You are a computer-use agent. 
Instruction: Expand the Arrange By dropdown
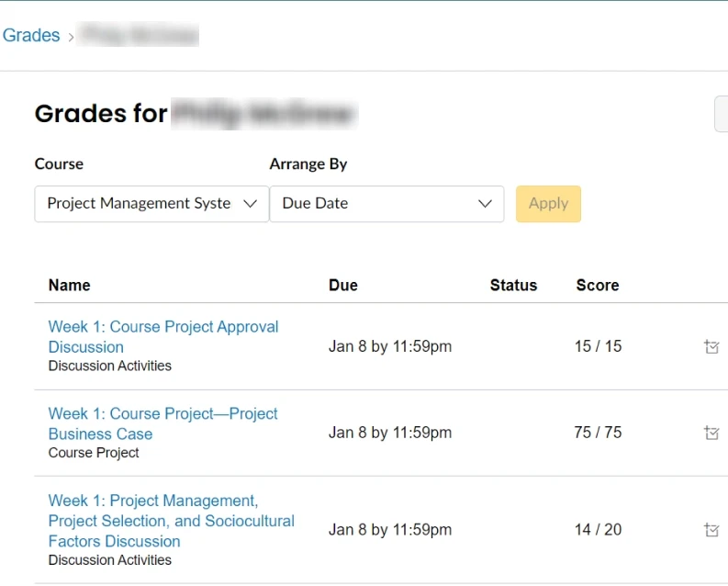(386, 204)
